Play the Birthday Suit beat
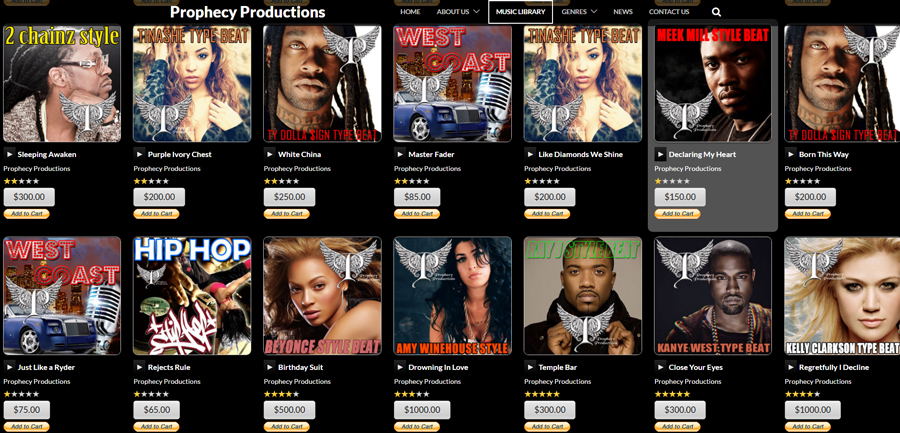 270,367
